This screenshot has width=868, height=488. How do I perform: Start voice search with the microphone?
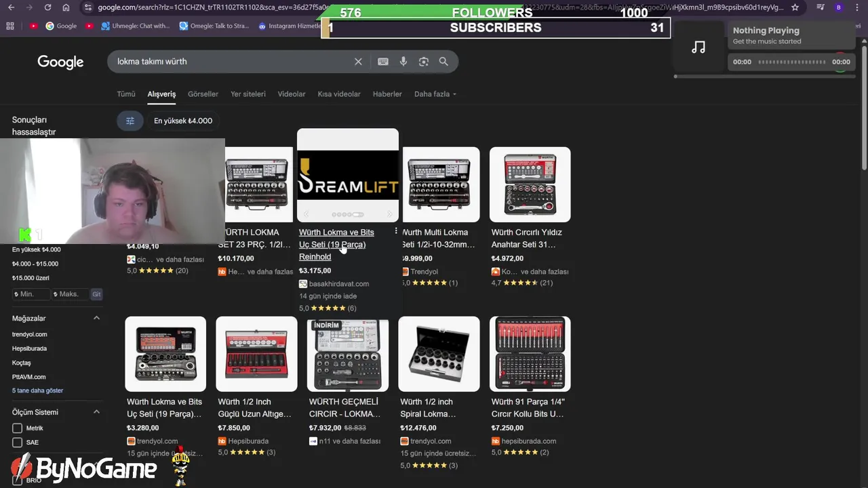point(403,62)
